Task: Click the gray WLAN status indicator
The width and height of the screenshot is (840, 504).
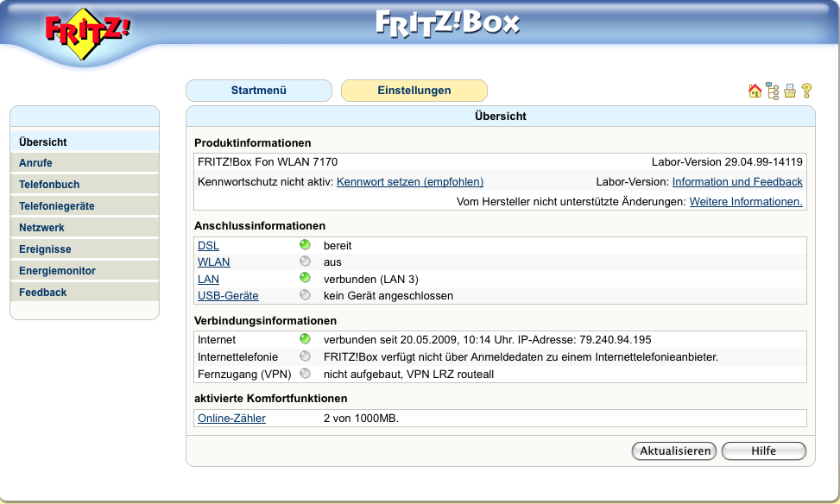Action: pyautogui.click(x=305, y=261)
